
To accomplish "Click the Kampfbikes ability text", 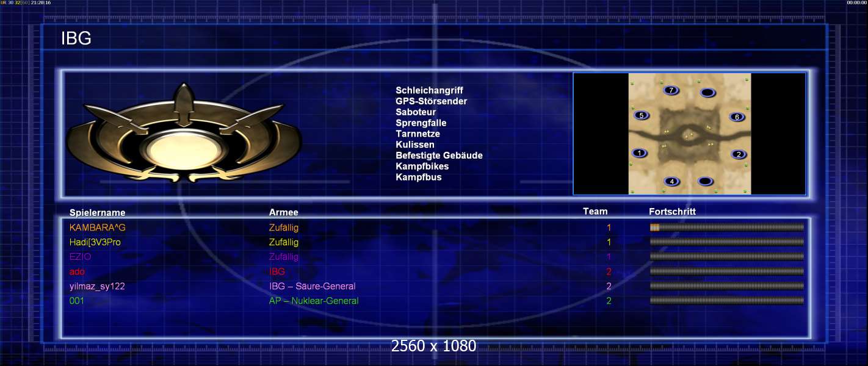I will pyautogui.click(x=422, y=167).
